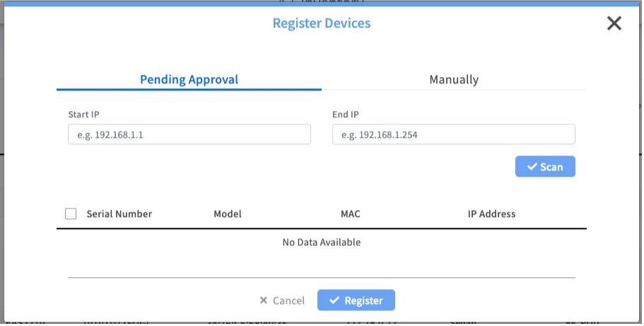Viewport: 644px width, 326px height.
Task: Click the Register Devices dialog title
Action: (x=322, y=23)
